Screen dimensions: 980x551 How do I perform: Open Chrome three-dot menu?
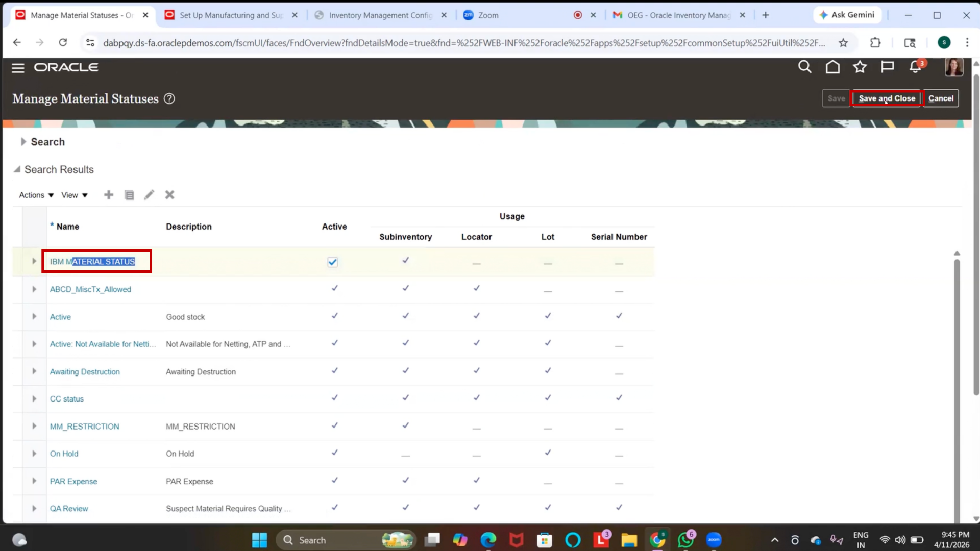967,43
